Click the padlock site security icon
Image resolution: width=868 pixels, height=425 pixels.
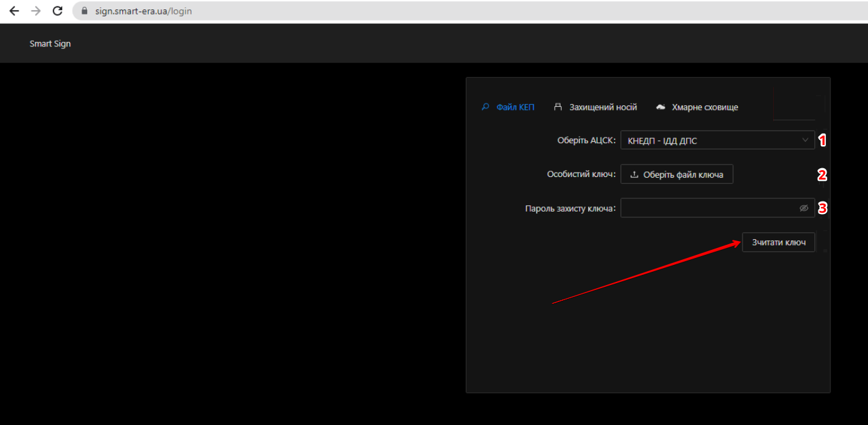coord(85,11)
